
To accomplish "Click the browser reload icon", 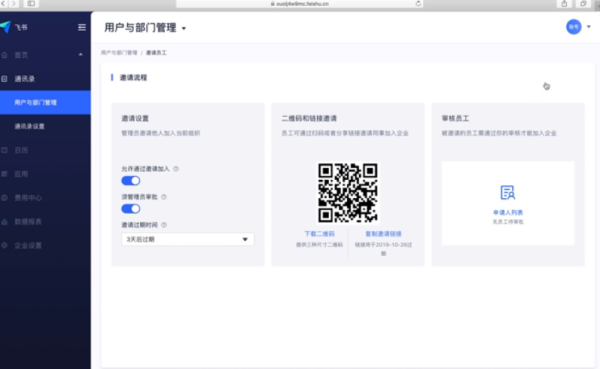I will tap(418, 3).
